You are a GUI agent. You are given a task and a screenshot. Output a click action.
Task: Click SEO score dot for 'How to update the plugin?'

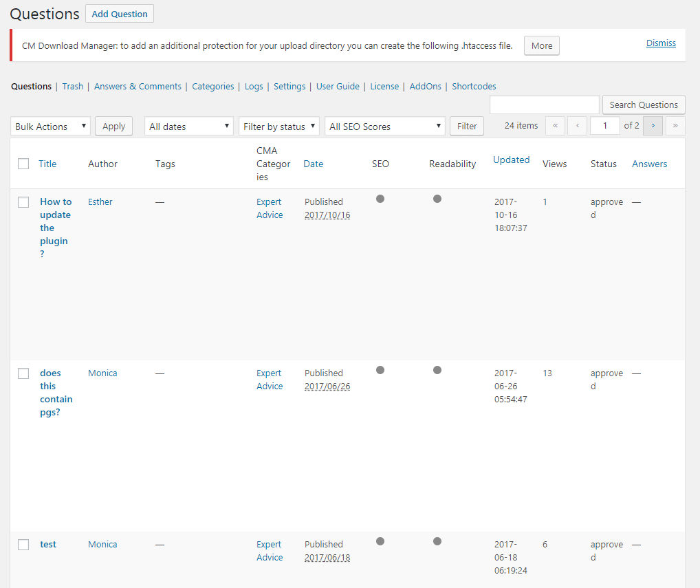coord(380,199)
